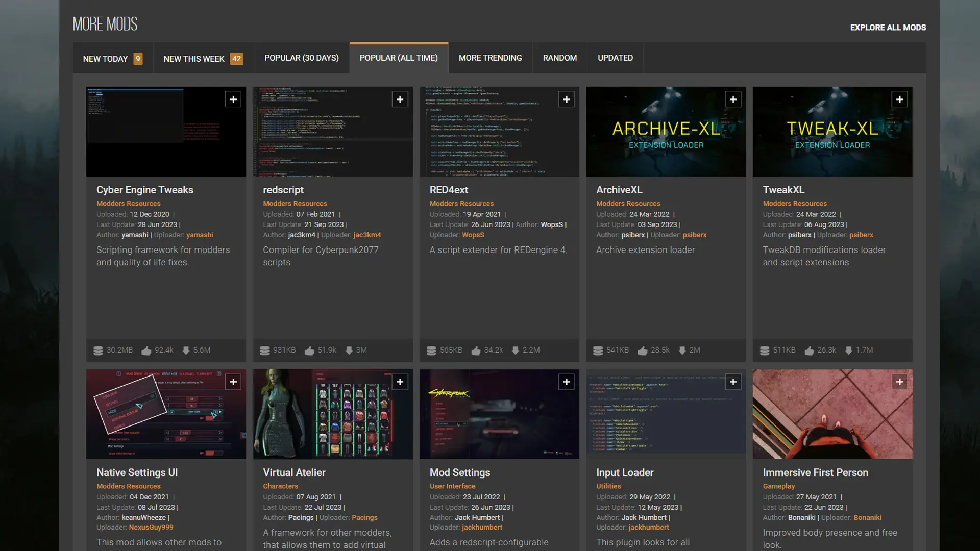Open the Random mods tab
Viewport: 980px width, 551px height.
(559, 58)
